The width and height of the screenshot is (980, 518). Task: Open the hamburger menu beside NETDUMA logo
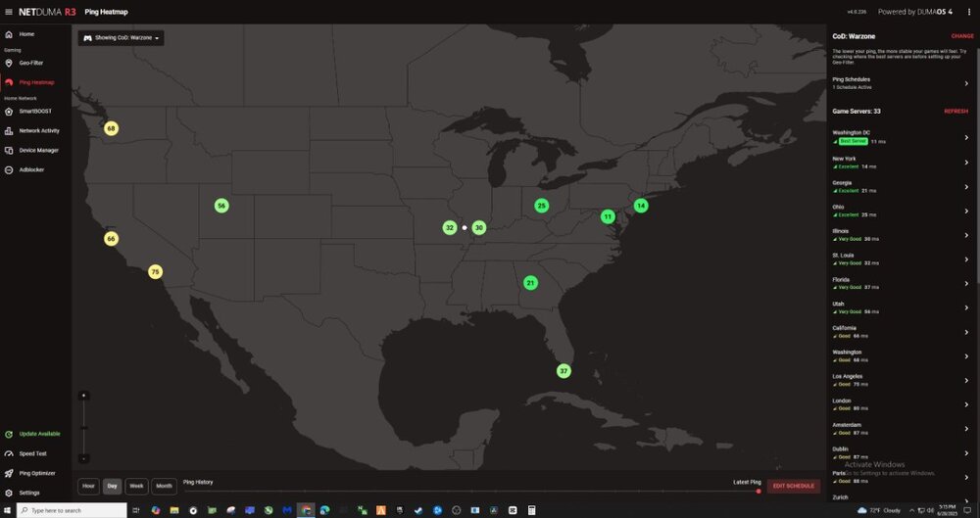click(8, 12)
